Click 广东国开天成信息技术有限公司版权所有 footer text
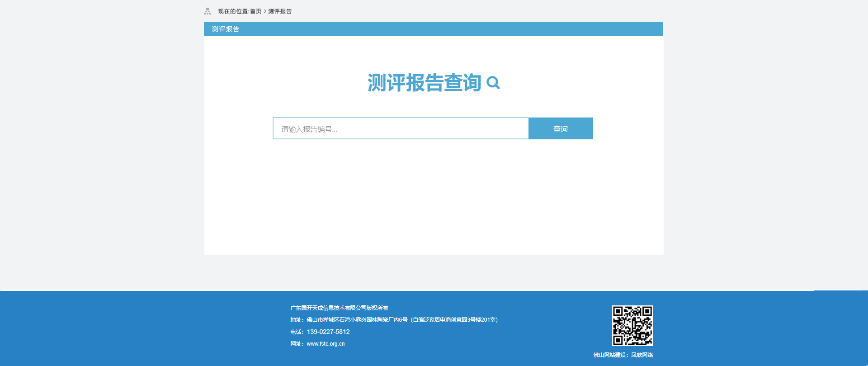This screenshot has width=868, height=366. pyautogui.click(x=339, y=308)
